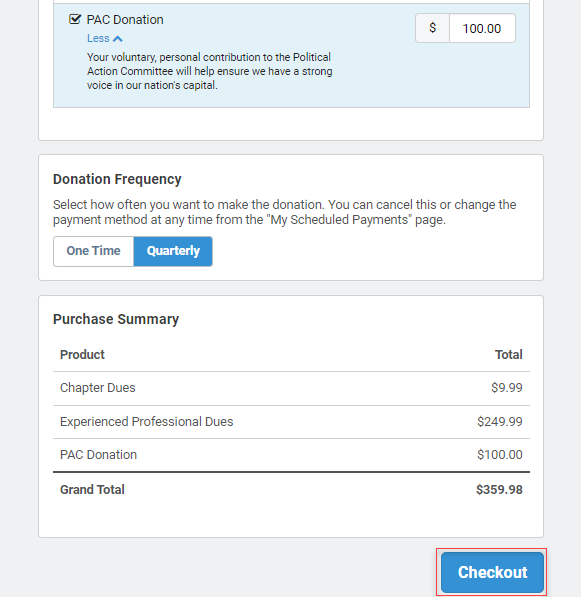Click the Checkout button
The width and height of the screenshot is (581, 597).
[x=492, y=572]
